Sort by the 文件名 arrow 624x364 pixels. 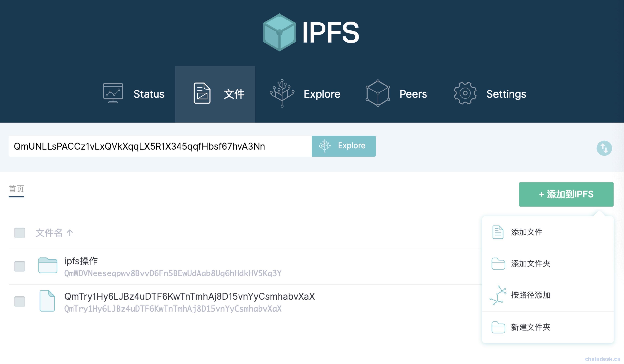[x=70, y=233]
